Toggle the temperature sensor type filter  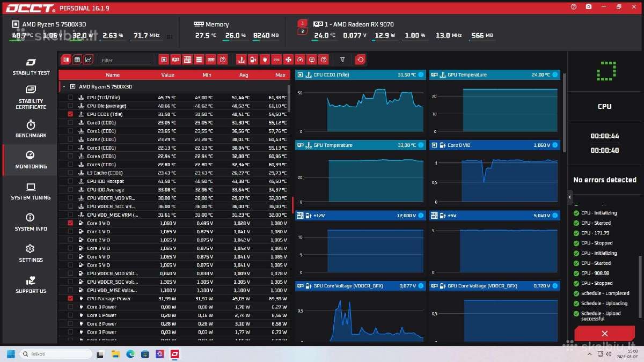click(x=241, y=60)
